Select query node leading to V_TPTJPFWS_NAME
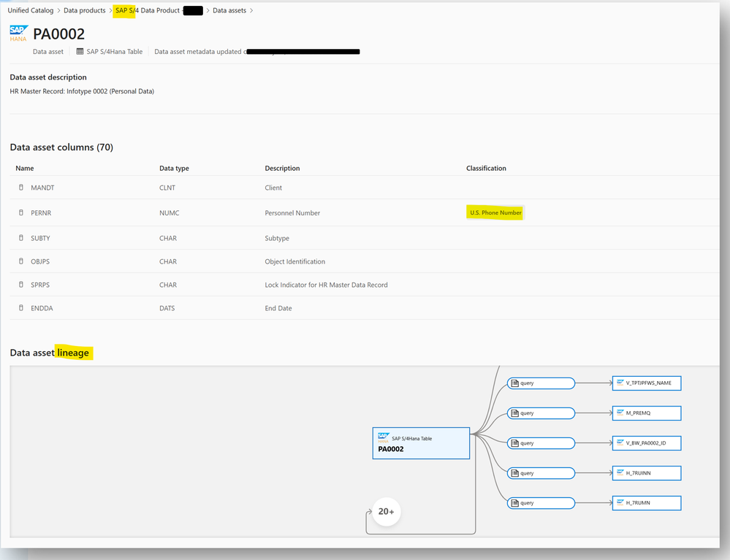 pos(541,383)
